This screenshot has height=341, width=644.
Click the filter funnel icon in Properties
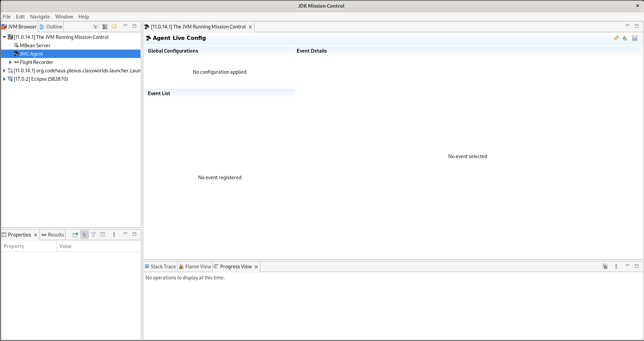click(94, 235)
